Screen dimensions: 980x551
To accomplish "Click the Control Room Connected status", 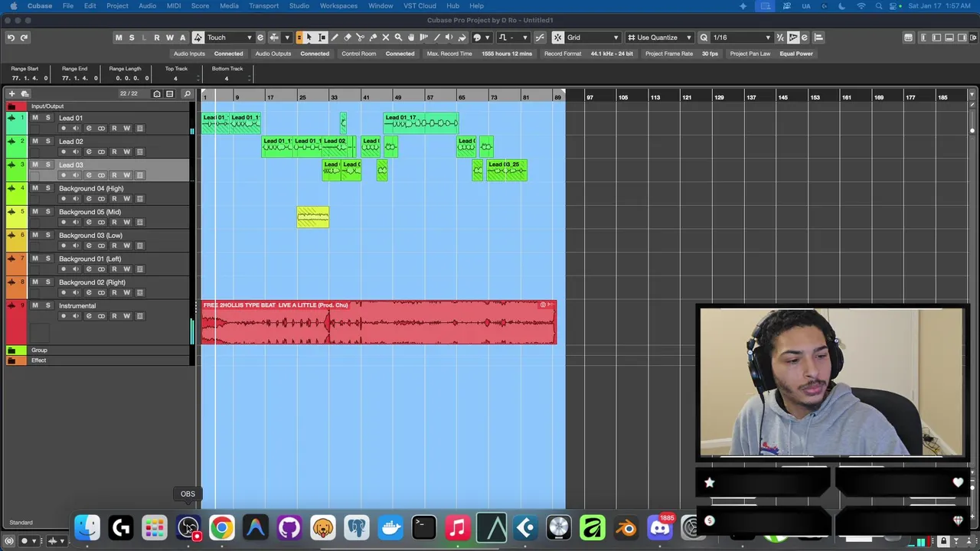I will point(400,54).
